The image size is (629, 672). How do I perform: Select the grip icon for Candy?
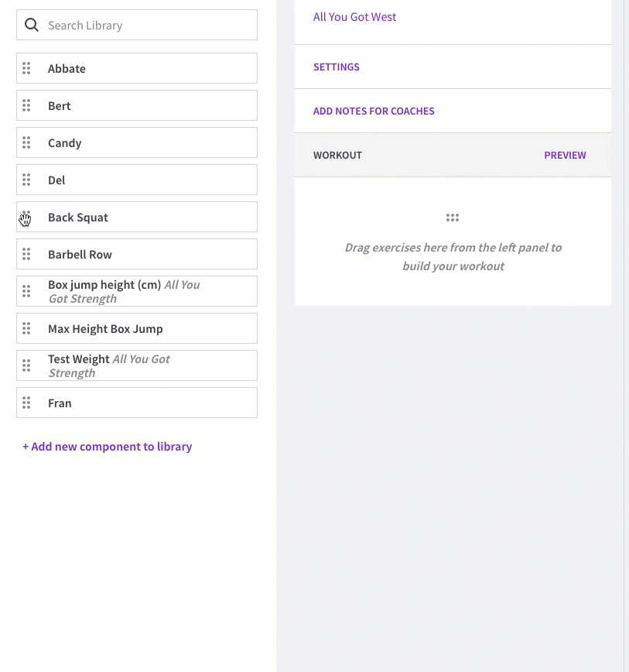(26, 142)
